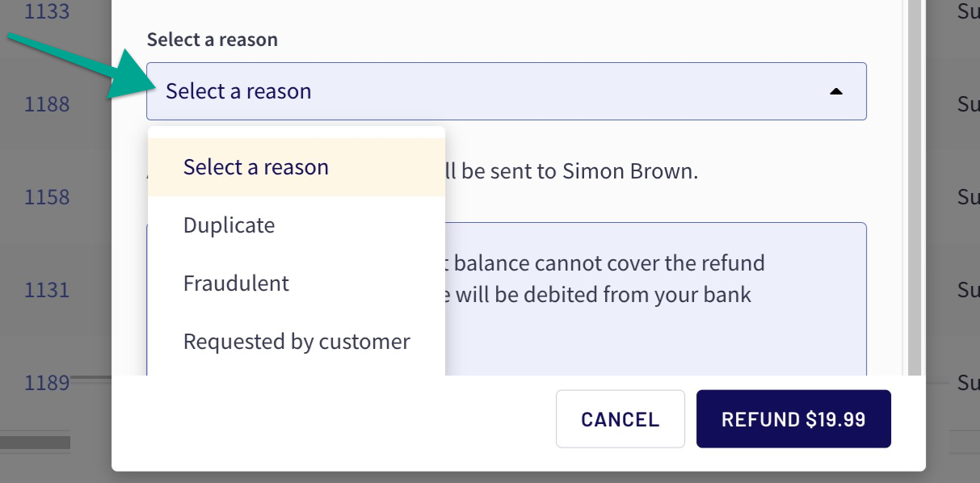Open order number 1189
980x483 pixels.
[x=47, y=382]
